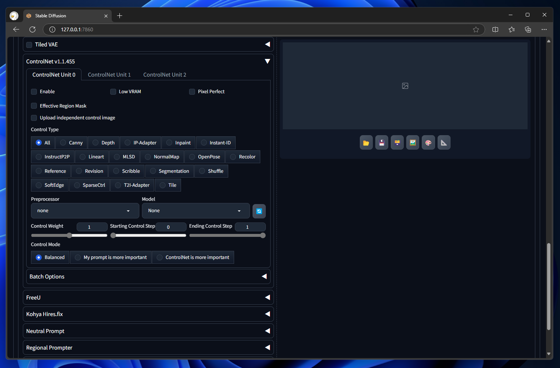
Task: Open the Model dropdown
Action: pyautogui.click(x=196, y=211)
